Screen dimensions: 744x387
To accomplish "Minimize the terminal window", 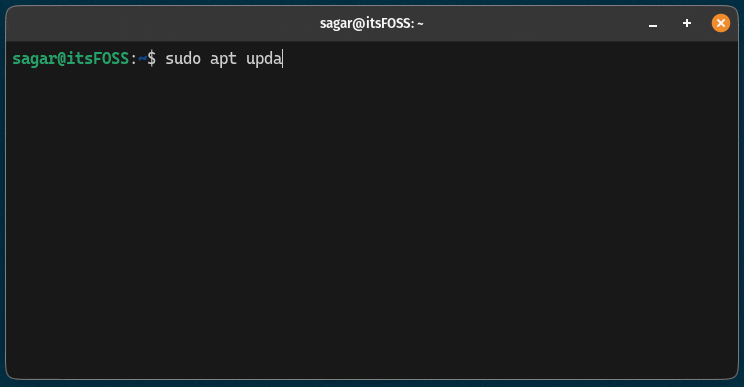I will coord(653,23).
